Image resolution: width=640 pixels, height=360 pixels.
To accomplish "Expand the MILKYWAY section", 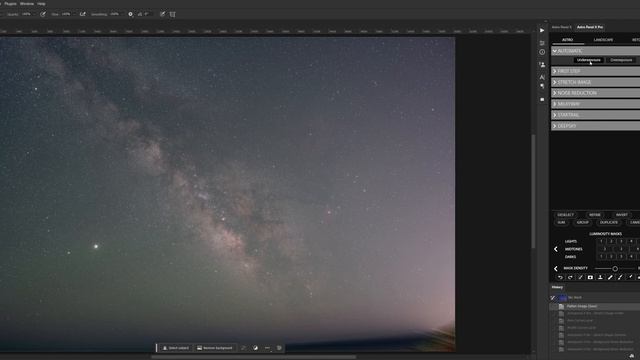I will (x=596, y=104).
